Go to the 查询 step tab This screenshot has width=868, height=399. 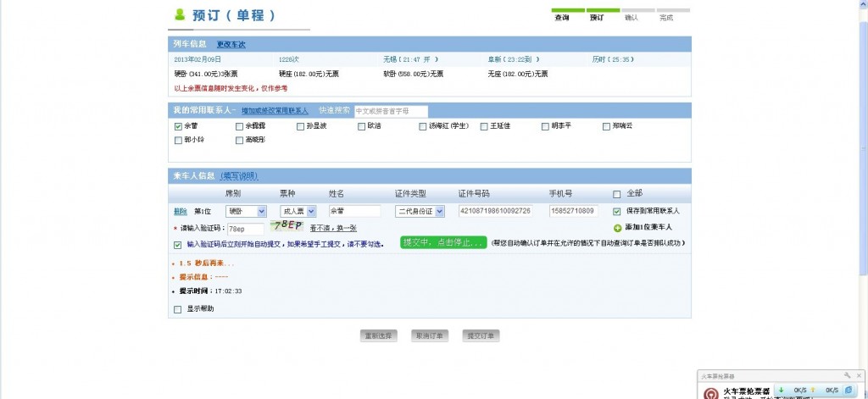pyautogui.click(x=562, y=15)
